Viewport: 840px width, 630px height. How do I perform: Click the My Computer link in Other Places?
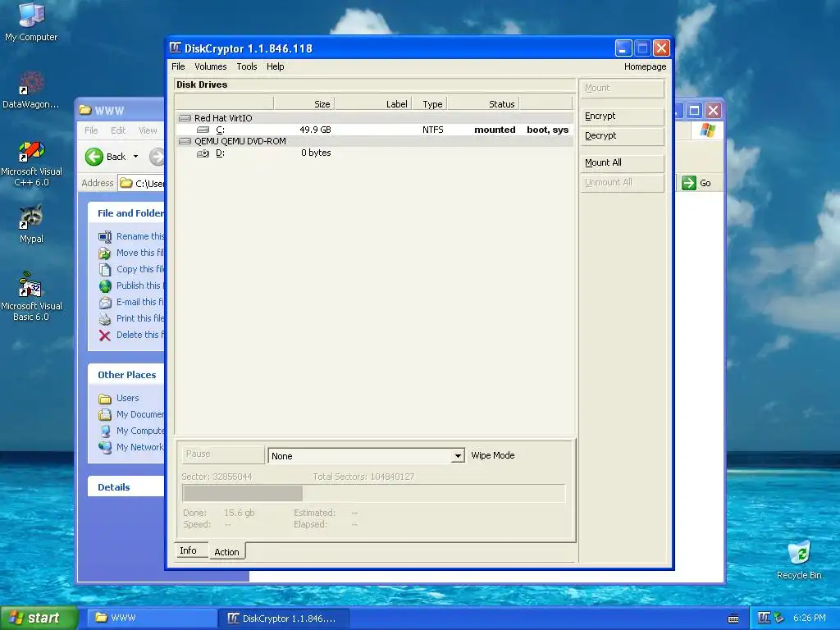click(140, 431)
